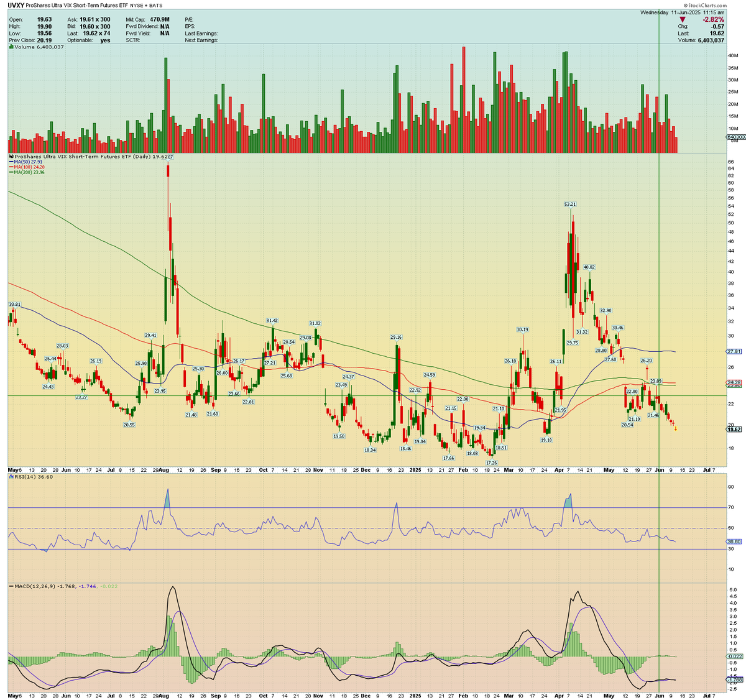Screen dimensions: 746x700
Task: Click the 31.42 price label in October
Action: tap(272, 320)
